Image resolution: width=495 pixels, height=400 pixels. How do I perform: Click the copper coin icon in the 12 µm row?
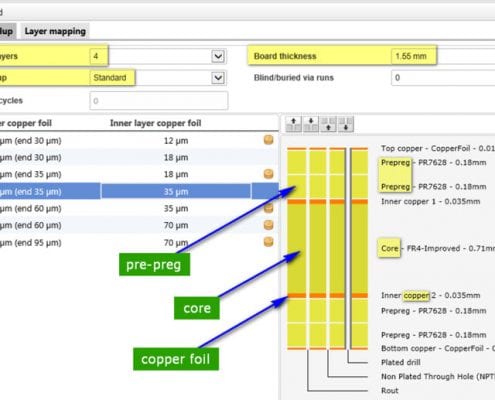point(268,140)
